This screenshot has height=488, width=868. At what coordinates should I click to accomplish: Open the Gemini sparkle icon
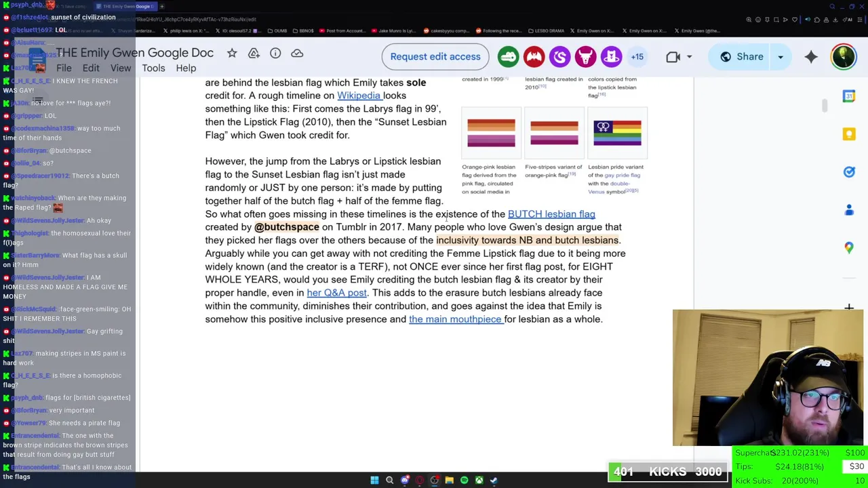pos(811,57)
